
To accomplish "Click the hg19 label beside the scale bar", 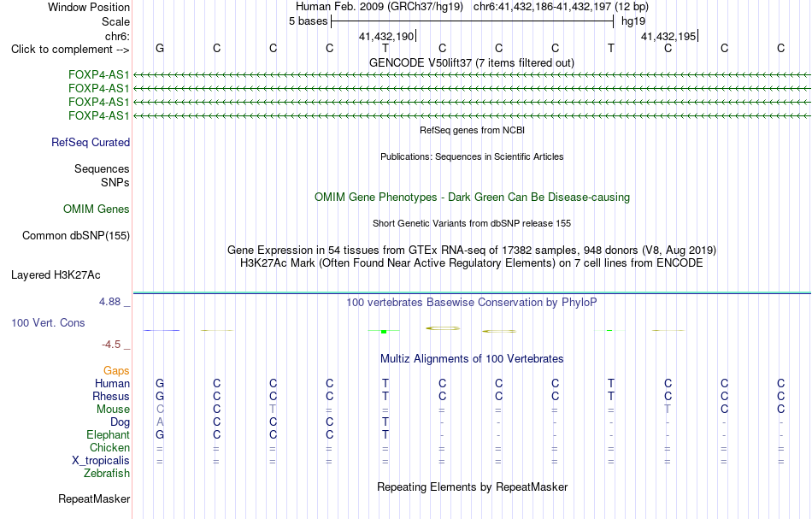I will tap(633, 21).
